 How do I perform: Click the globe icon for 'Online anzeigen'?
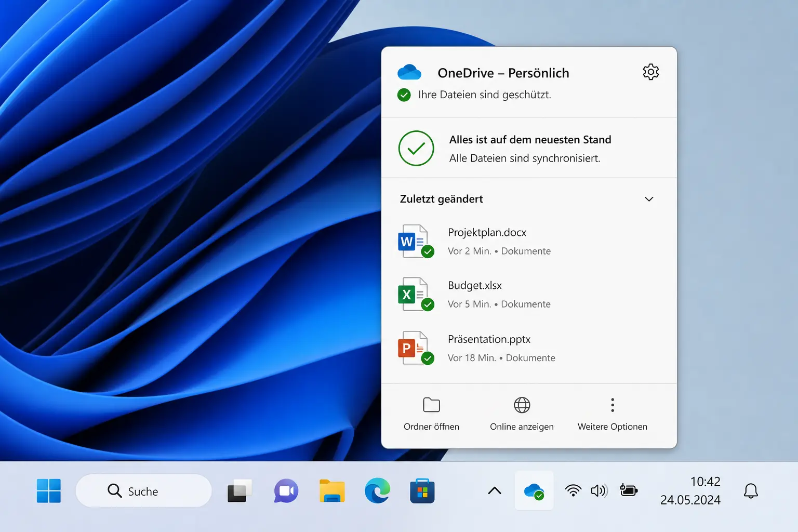pyautogui.click(x=522, y=405)
